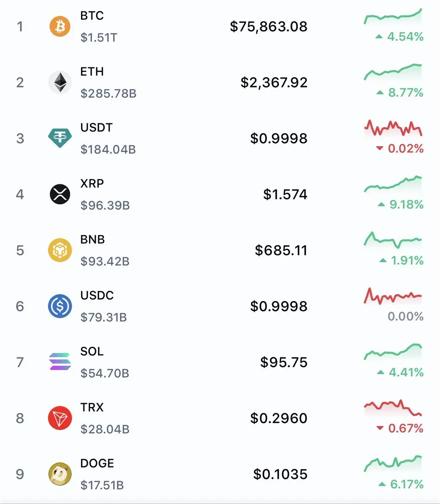This screenshot has height=504, width=440.
Task: Open the TRX red sparkline chart
Action: coord(393,408)
